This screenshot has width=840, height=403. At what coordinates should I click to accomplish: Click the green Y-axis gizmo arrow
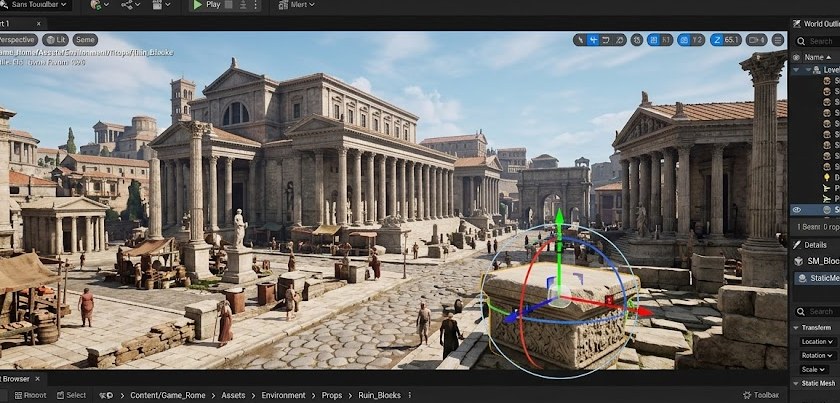(559, 217)
